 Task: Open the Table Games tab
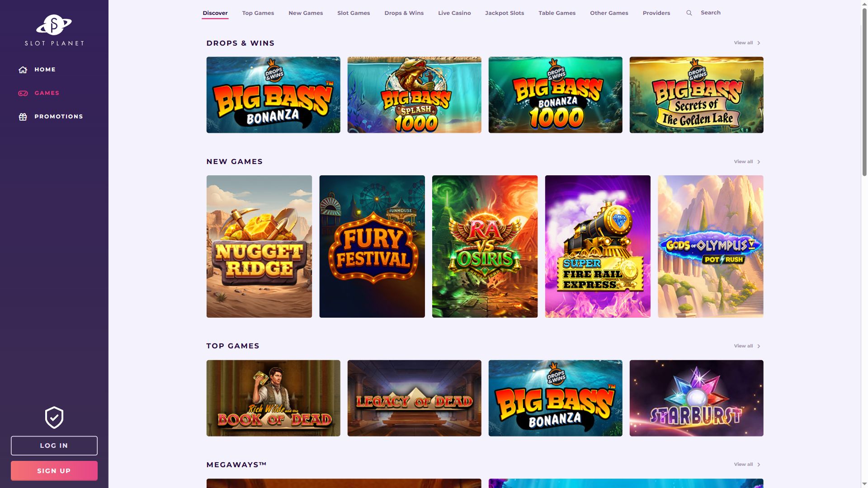click(557, 13)
